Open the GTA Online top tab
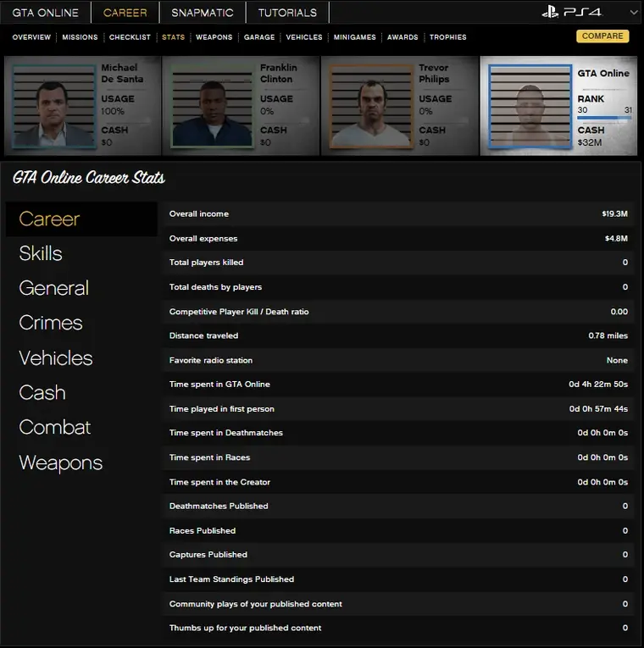Image resolution: width=644 pixels, height=648 pixels. (46, 13)
